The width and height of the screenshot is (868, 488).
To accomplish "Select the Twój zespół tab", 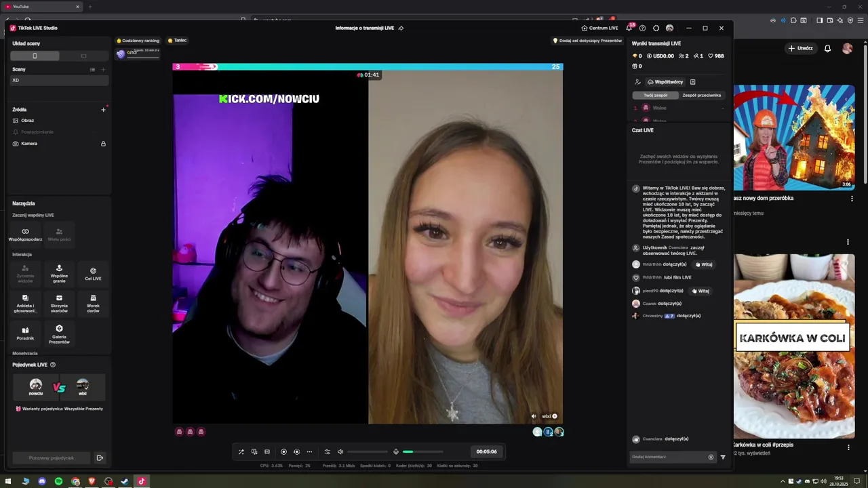I will coord(655,96).
